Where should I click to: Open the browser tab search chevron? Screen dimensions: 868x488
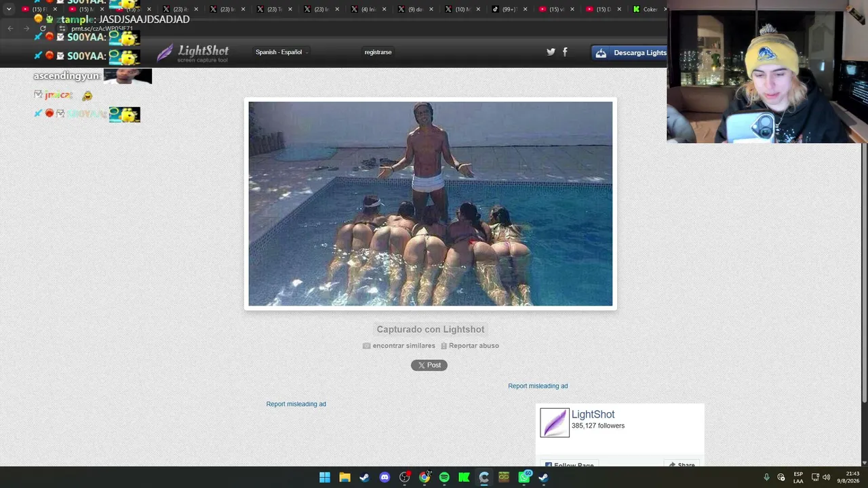(x=9, y=9)
